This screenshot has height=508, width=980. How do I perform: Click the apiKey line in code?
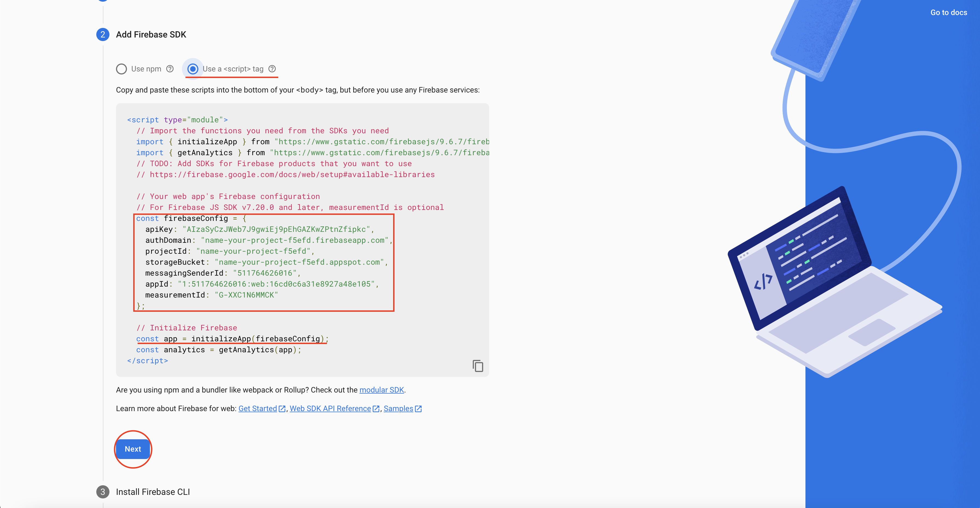point(260,229)
